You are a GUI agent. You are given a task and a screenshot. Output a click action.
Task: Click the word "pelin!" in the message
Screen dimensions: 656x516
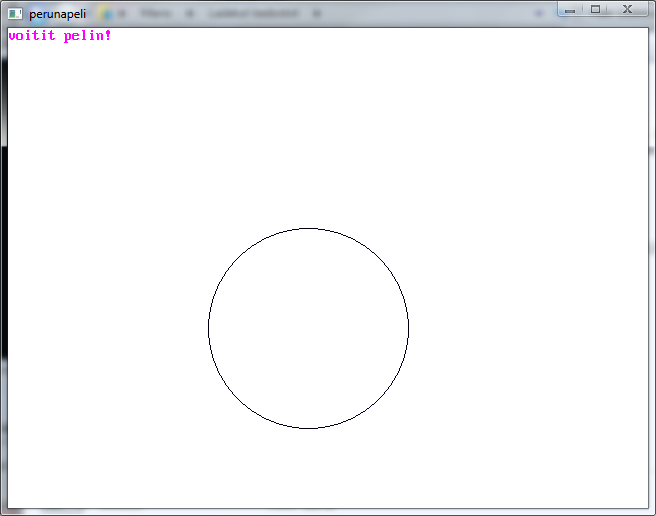tap(87, 36)
